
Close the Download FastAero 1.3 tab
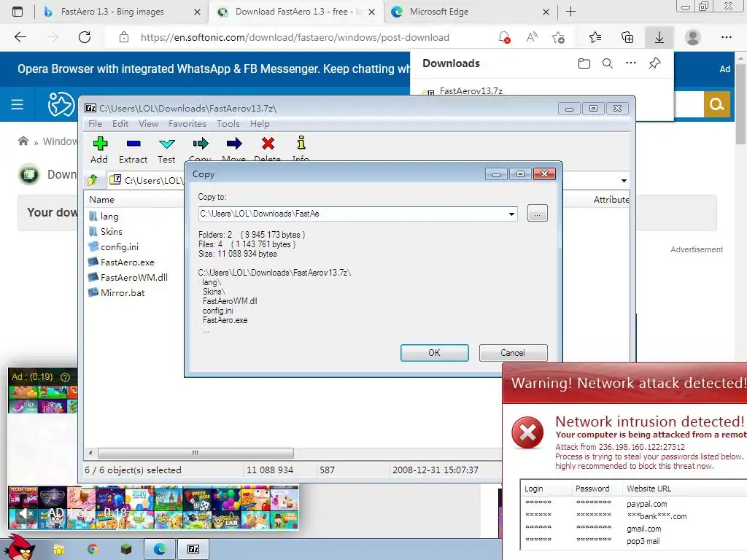371,12
